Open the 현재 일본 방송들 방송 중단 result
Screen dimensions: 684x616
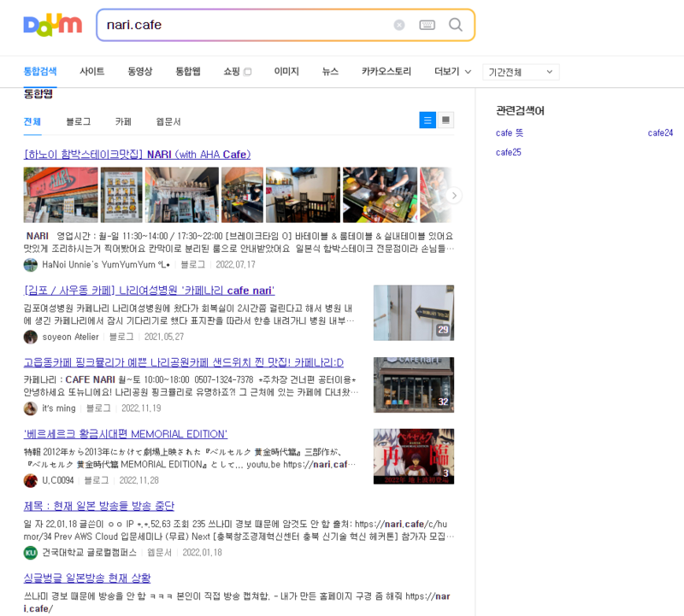click(x=99, y=506)
